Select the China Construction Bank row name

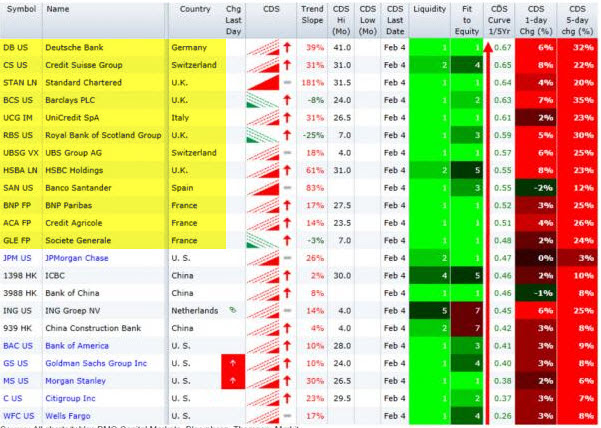click(x=93, y=328)
